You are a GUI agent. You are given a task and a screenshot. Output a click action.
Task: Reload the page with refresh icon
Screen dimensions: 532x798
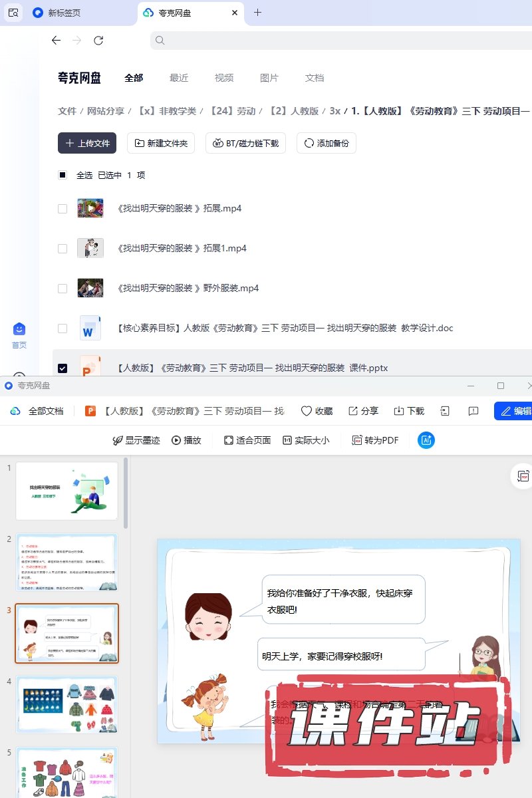point(98,41)
